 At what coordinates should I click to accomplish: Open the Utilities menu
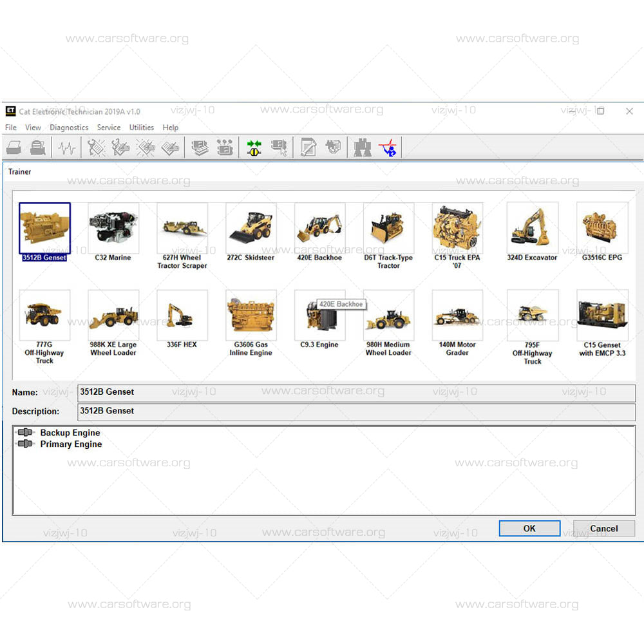(x=141, y=128)
